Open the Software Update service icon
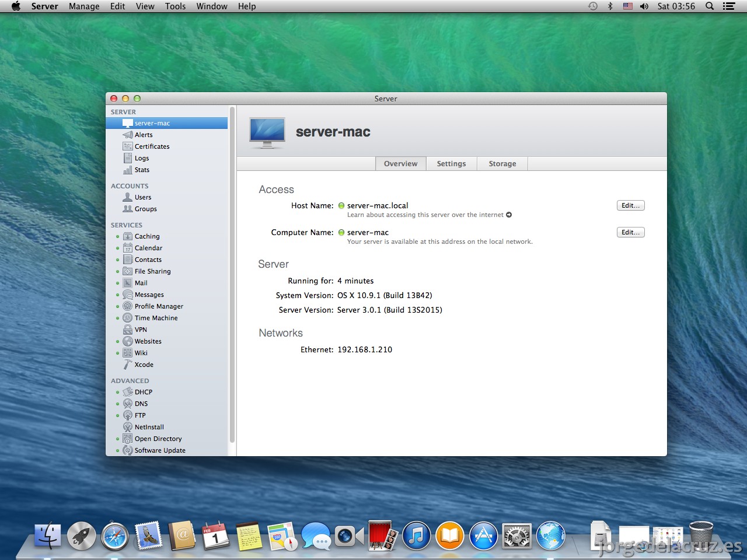This screenshot has height=560, width=747. coord(128,450)
